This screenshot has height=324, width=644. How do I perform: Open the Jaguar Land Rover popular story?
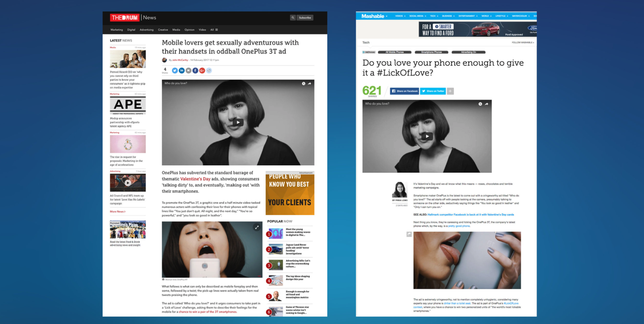point(289,249)
